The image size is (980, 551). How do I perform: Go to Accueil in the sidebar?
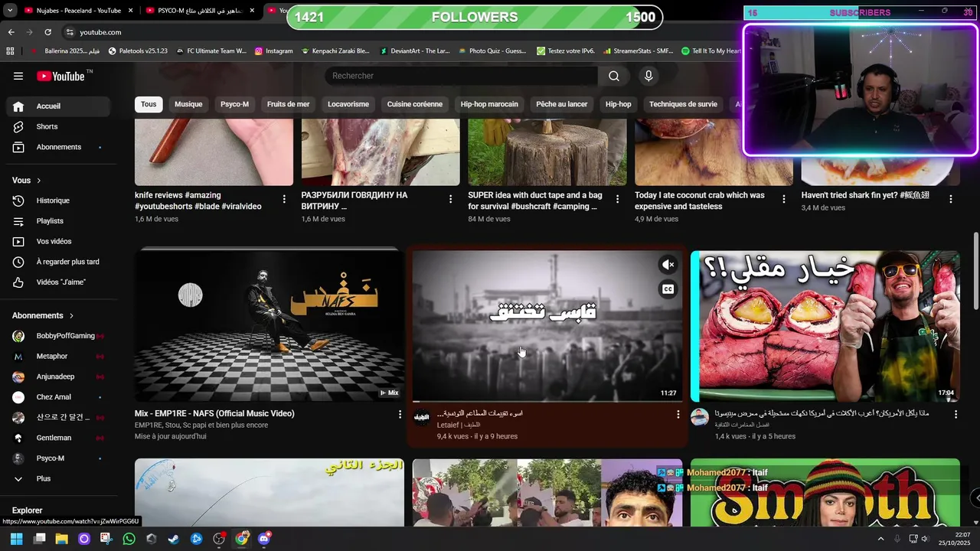pyautogui.click(x=58, y=106)
